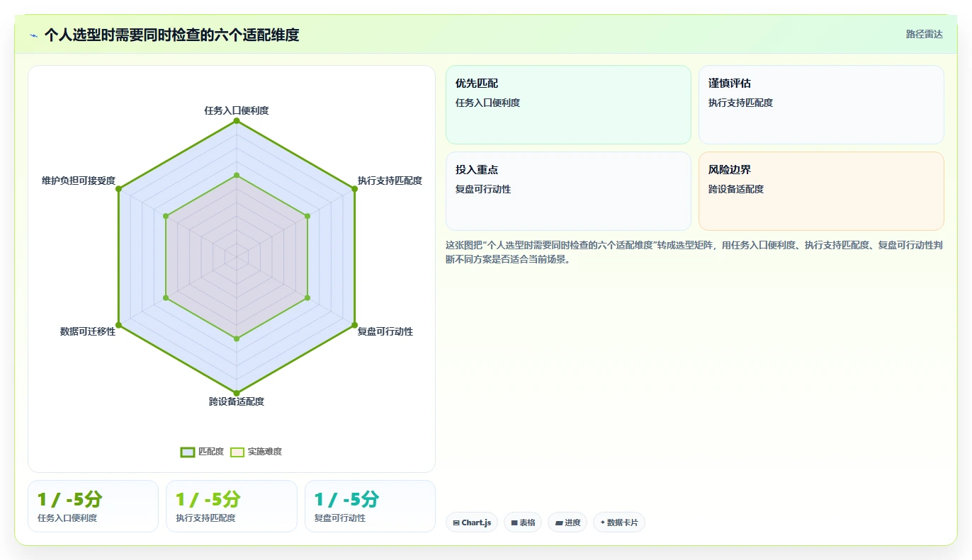Click radar axis label 执行支持匹配度
The image size is (972, 560).
(390, 181)
